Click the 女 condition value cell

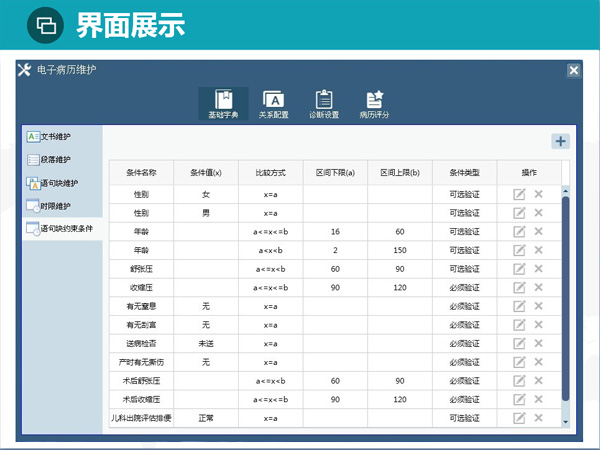click(206, 194)
